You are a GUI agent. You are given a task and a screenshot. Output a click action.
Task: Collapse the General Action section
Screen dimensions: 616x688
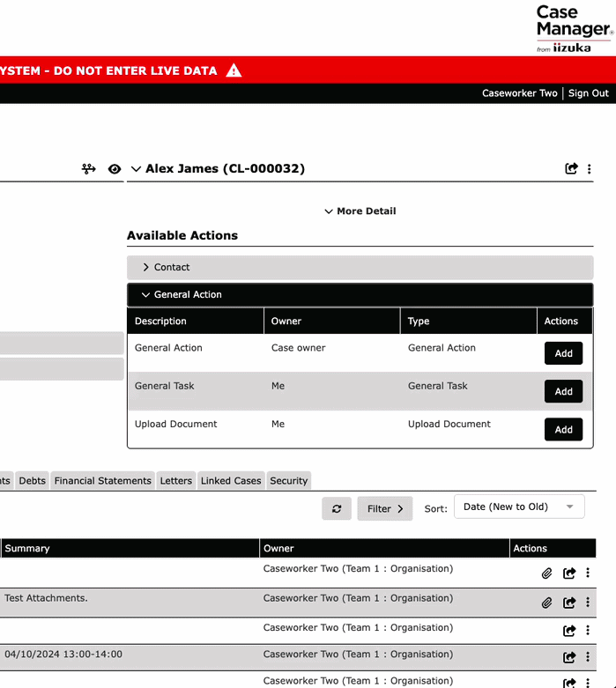click(x=360, y=295)
